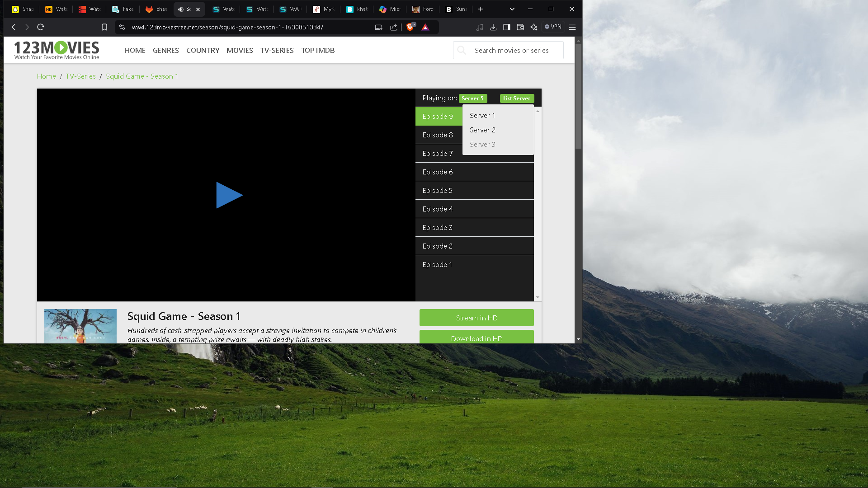The image size is (868, 488).
Task: Open the Leo AI sparkle icon
Action: click(534, 27)
